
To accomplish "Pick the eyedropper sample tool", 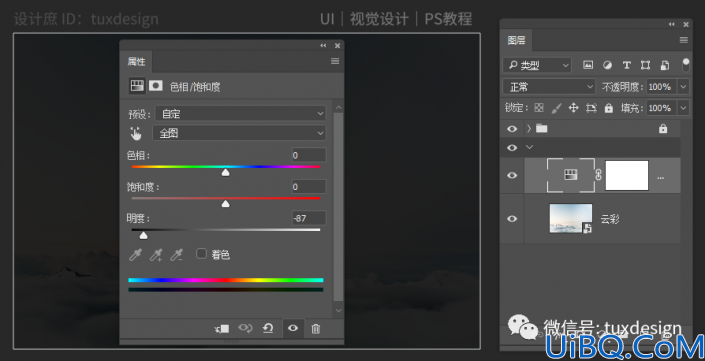I will (135, 255).
